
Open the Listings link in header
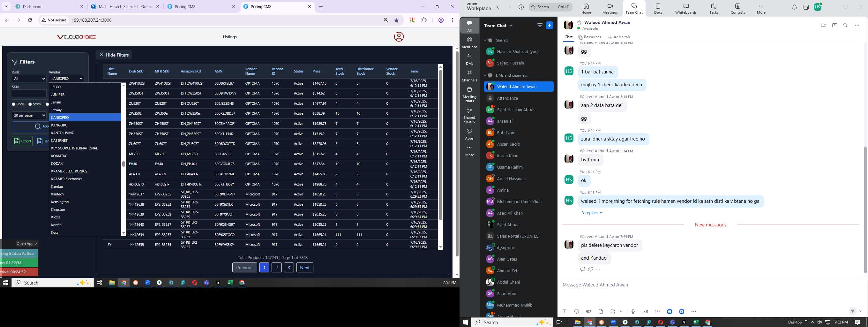tap(230, 37)
